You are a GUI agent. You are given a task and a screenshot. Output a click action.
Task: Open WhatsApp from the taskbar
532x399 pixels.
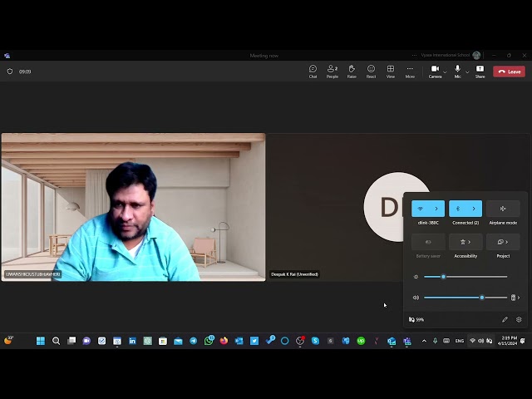[x=209, y=341]
